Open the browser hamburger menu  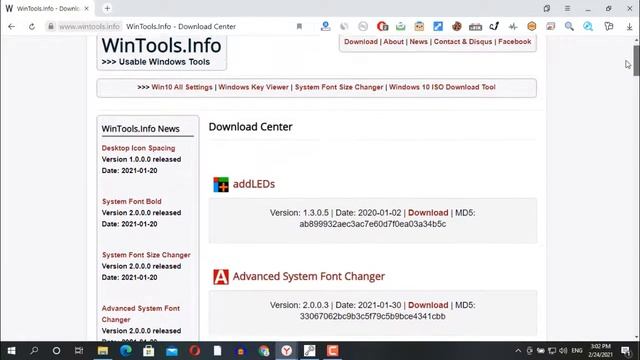[x=567, y=8]
